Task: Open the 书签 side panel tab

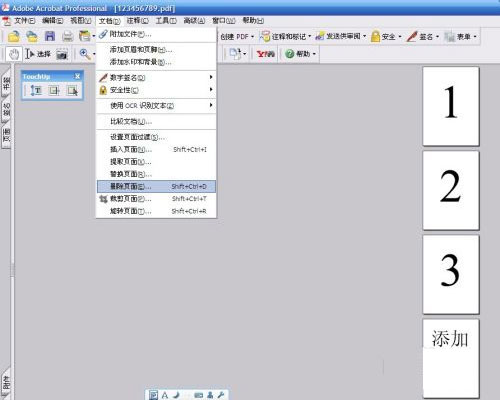Action: point(6,83)
